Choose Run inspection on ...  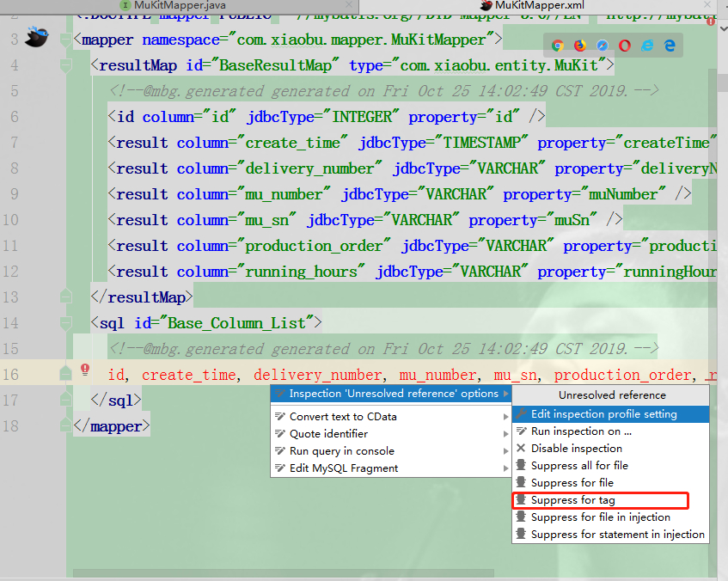[x=610, y=431]
